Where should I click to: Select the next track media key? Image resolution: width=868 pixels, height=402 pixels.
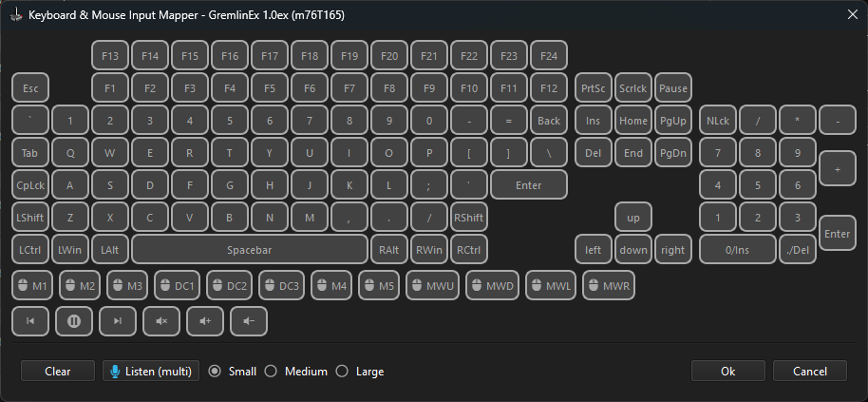click(118, 321)
